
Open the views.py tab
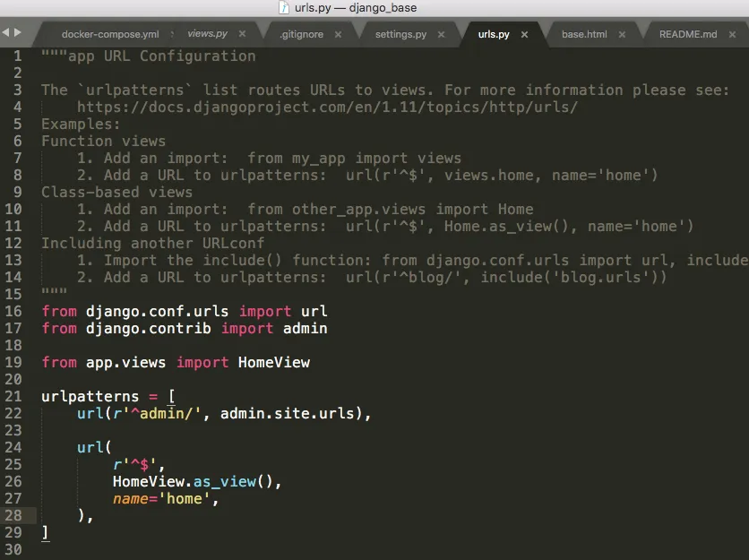207,33
